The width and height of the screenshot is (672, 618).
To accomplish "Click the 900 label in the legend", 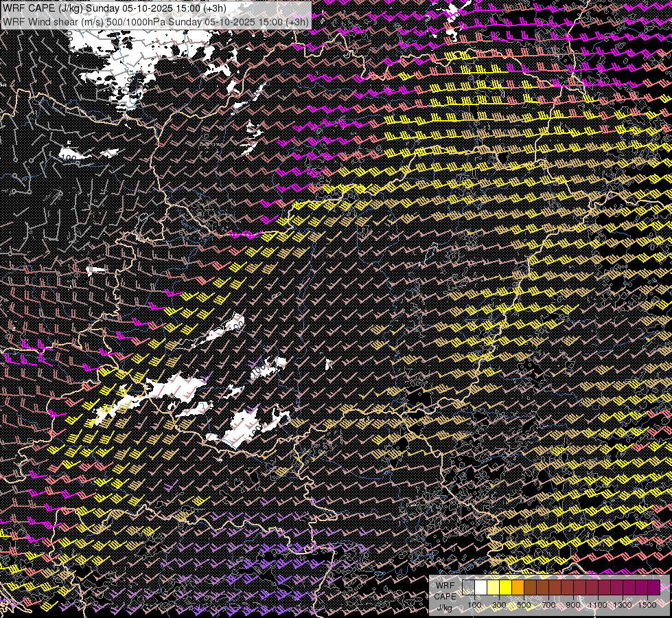I will (x=573, y=605).
